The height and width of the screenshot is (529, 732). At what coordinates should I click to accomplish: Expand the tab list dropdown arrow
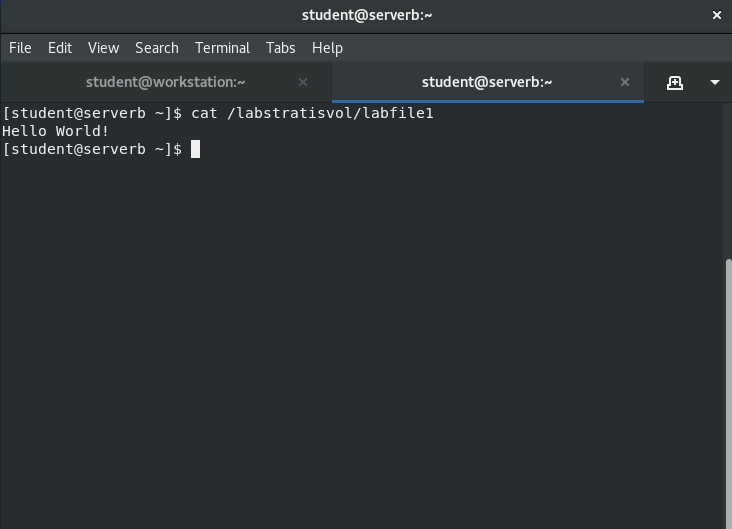coord(714,82)
